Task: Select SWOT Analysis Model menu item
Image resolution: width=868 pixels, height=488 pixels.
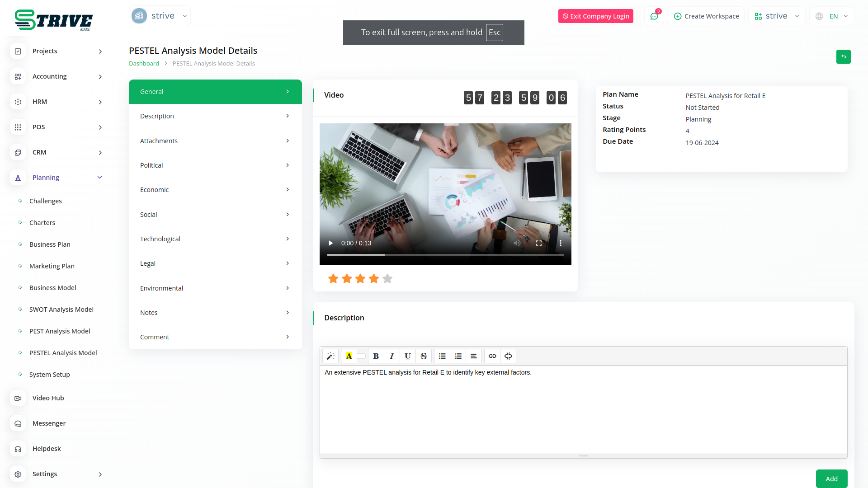Action: click(x=61, y=310)
